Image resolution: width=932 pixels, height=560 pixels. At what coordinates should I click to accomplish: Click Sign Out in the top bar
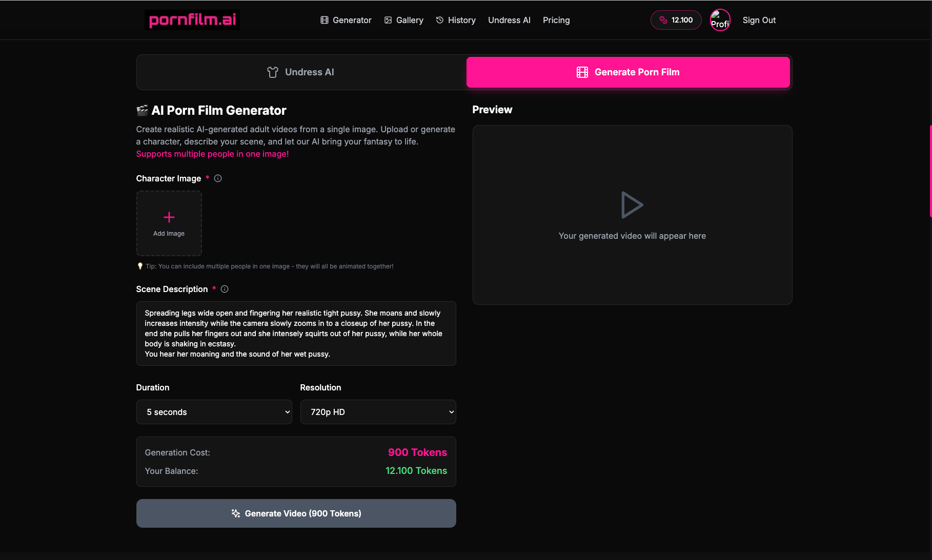click(759, 20)
